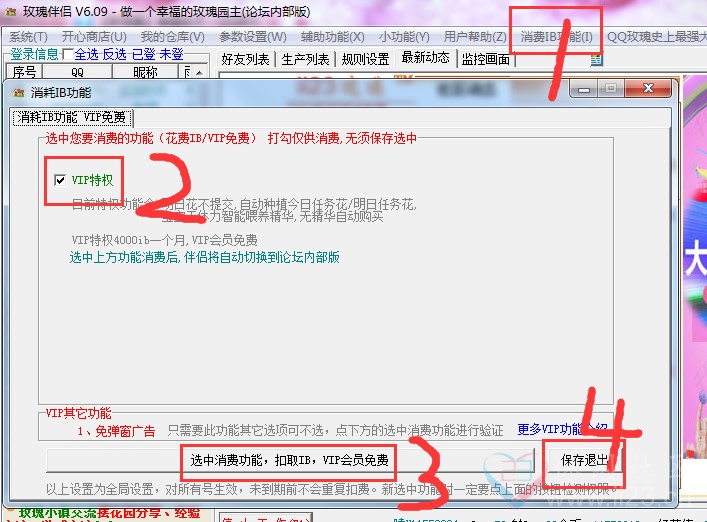Image resolution: width=707 pixels, height=522 pixels.
Task: Click the 未登 link
Action: [x=171, y=54]
